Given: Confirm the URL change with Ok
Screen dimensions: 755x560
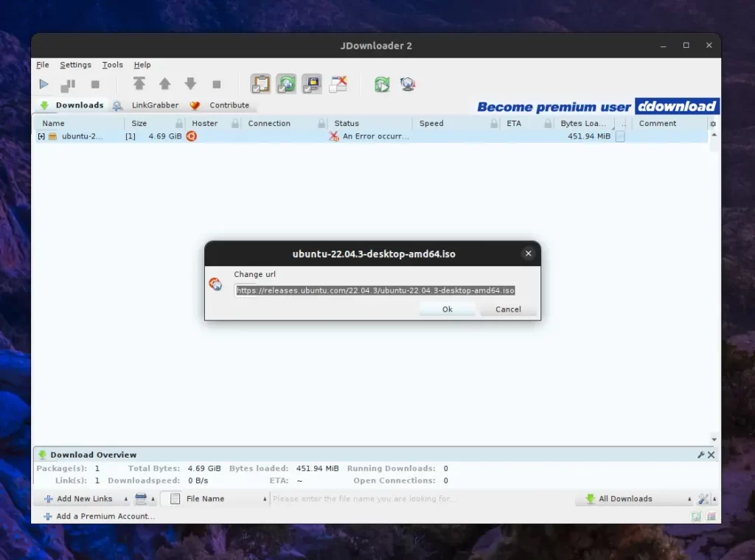Looking at the screenshot, I should 448,309.
